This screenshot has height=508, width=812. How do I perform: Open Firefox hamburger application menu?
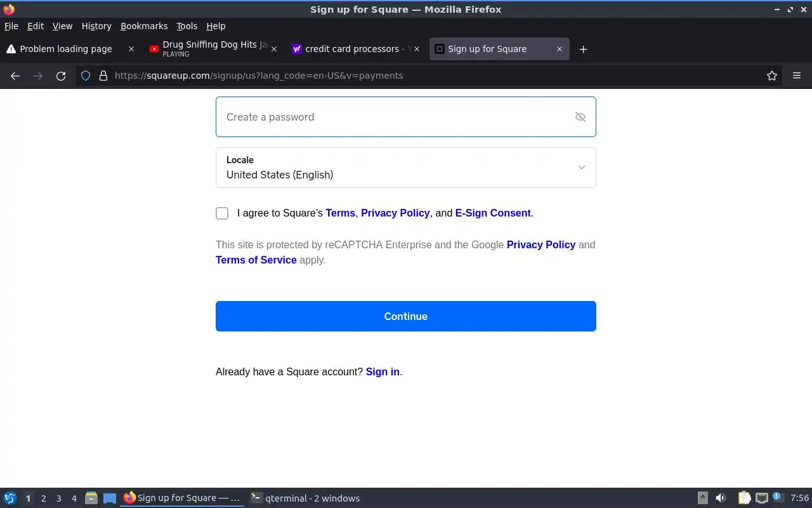pyautogui.click(x=797, y=76)
